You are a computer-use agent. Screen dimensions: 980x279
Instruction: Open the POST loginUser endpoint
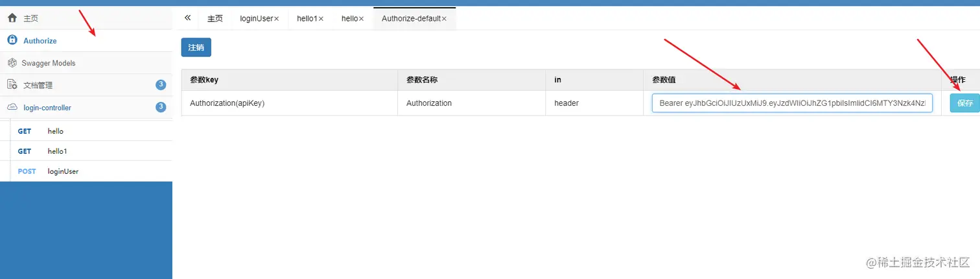91,171
